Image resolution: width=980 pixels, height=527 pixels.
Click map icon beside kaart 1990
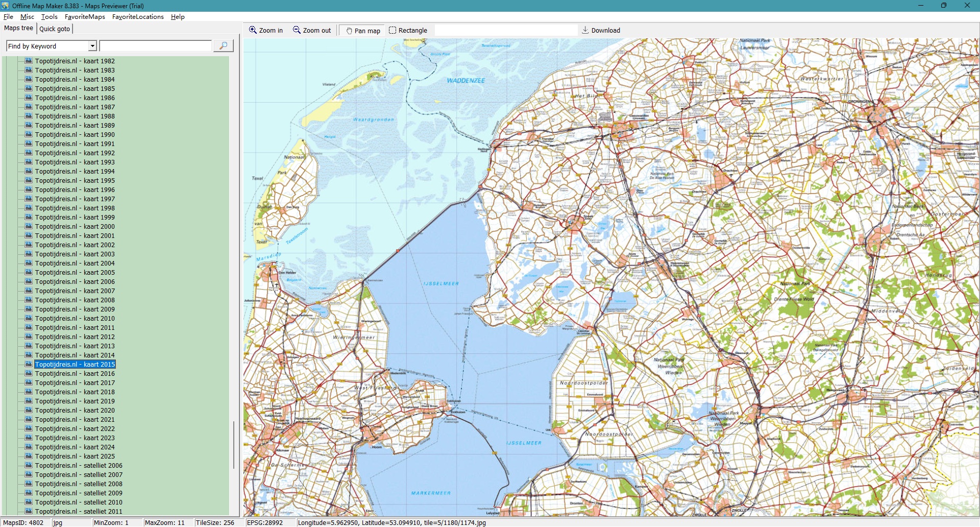pos(29,134)
